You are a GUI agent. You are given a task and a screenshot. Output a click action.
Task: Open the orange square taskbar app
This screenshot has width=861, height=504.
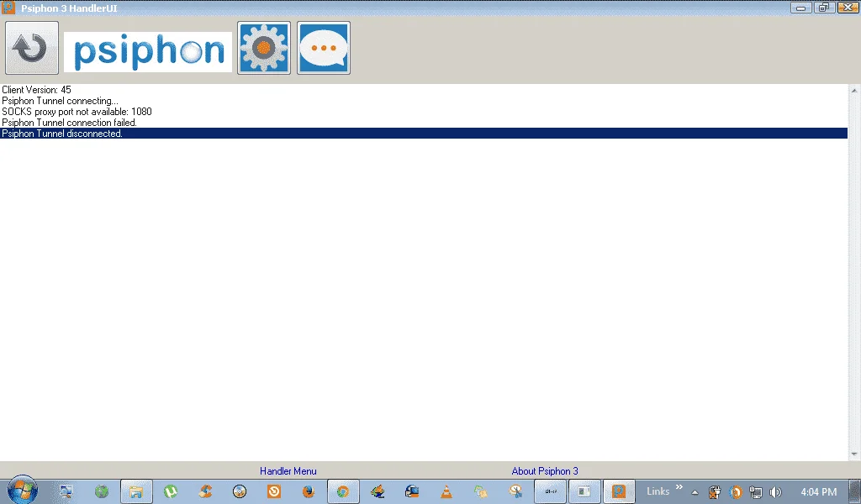pyautogui.click(x=274, y=491)
